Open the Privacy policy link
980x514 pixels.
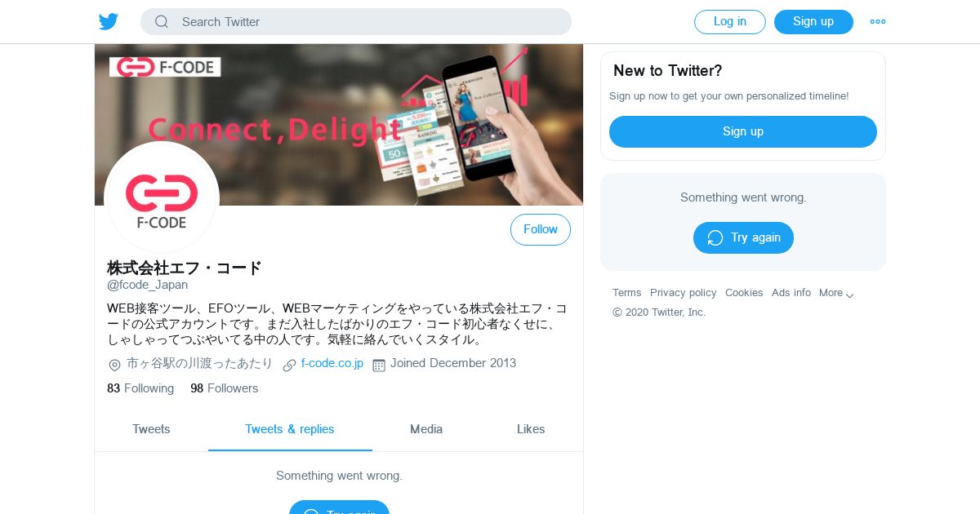tap(683, 293)
